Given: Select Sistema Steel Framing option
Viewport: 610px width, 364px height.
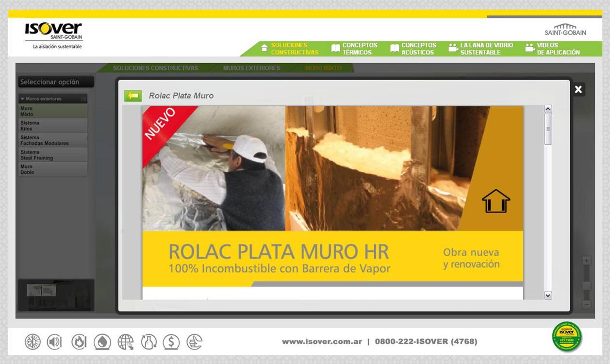Looking at the screenshot, I should tap(36, 155).
